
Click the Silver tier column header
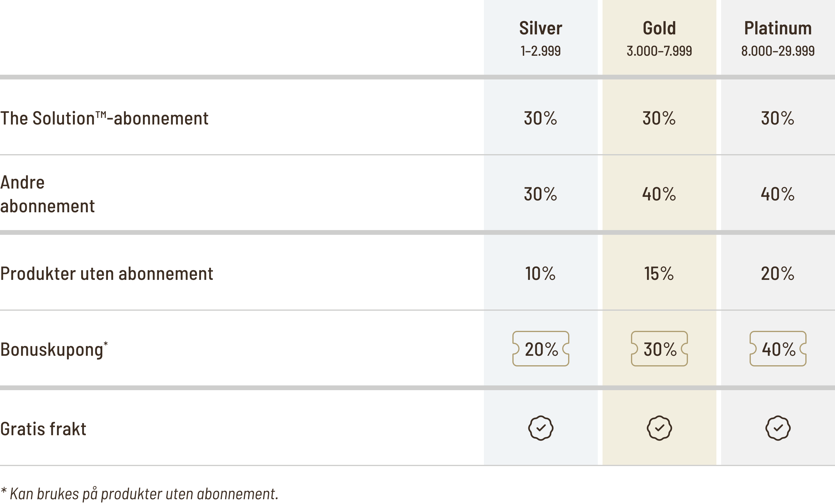(x=541, y=28)
